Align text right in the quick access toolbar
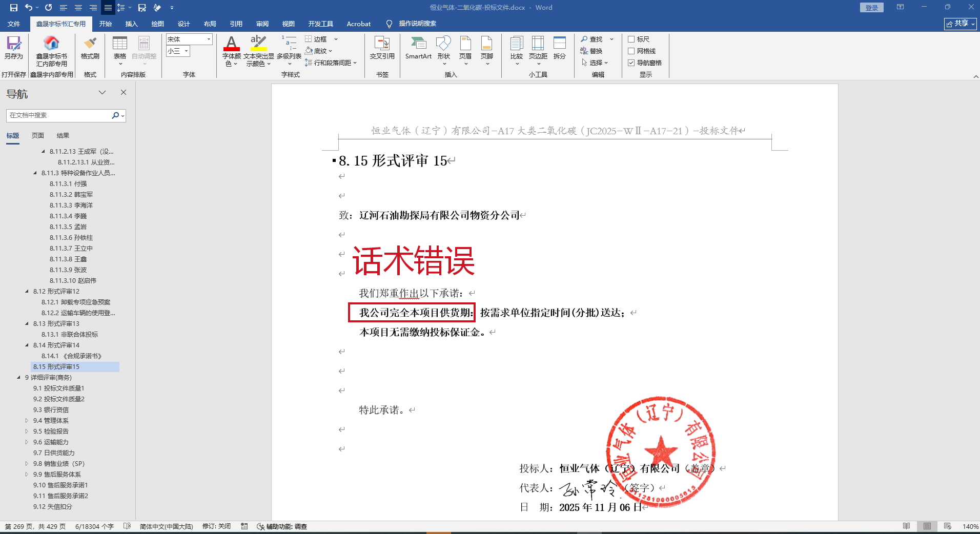980x534 pixels. 93,8
